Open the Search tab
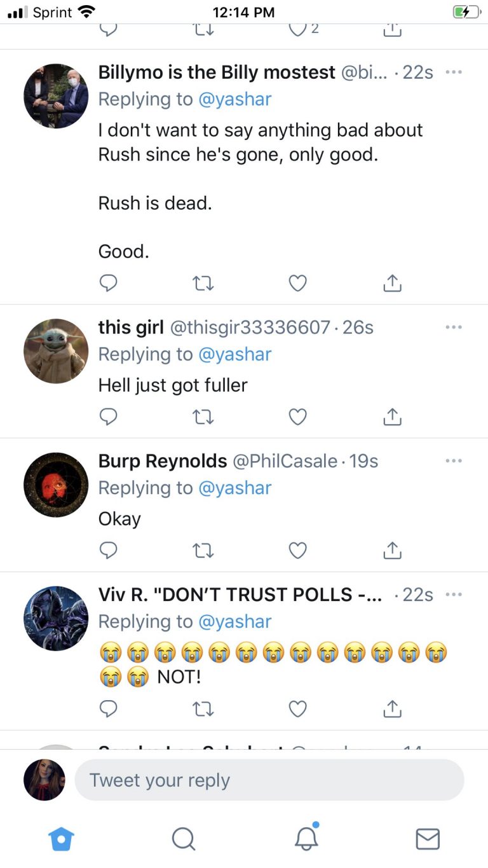The image size is (488, 868). (183, 839)
